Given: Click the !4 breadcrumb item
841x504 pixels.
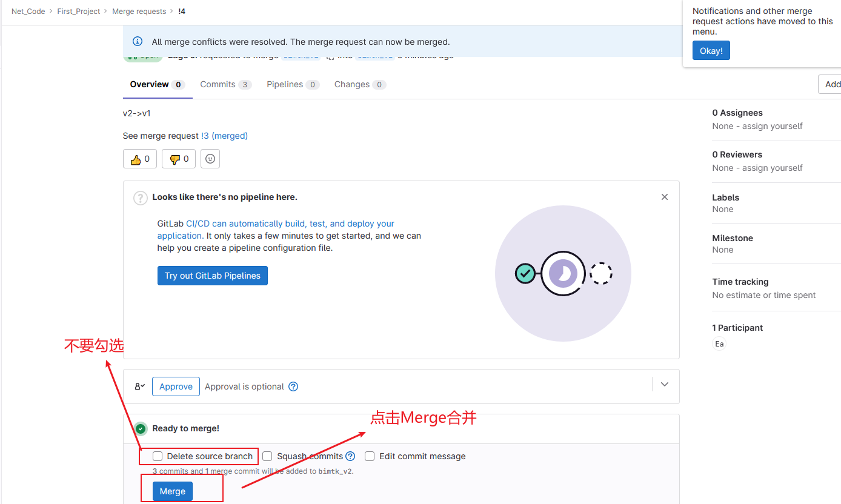Looking at the screenshot, I should pos(182,12).
